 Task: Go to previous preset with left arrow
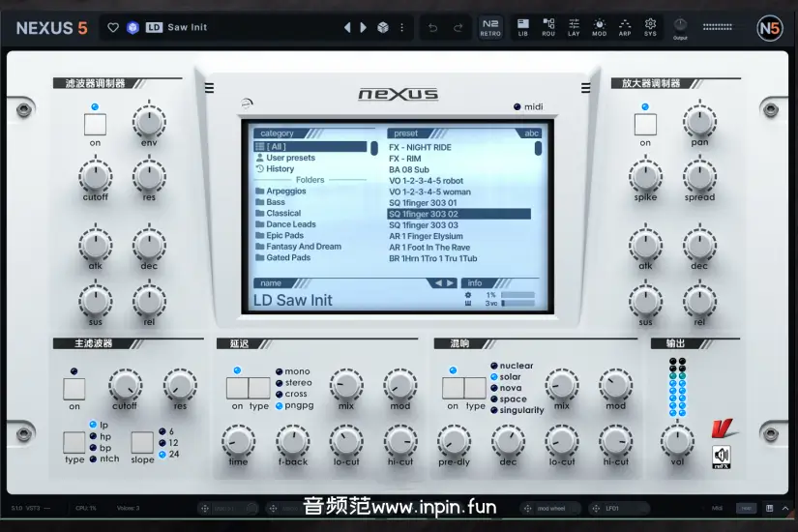347,27
